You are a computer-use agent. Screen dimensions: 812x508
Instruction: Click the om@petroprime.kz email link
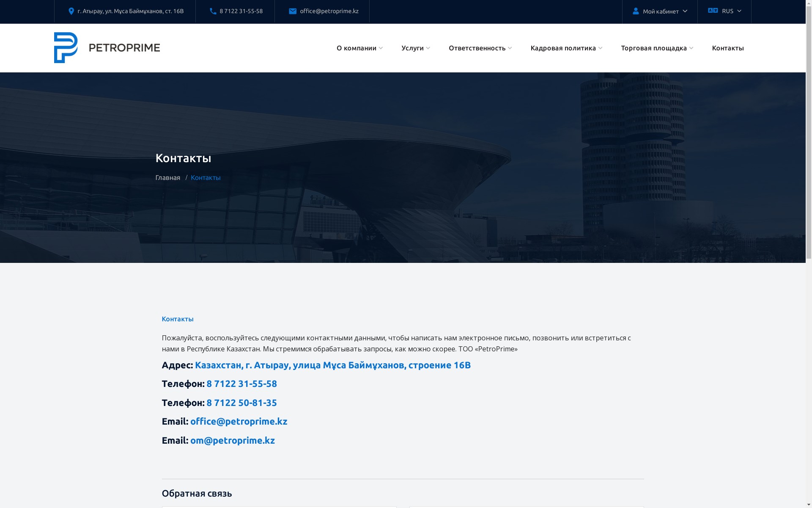click(x=232, y=441)
